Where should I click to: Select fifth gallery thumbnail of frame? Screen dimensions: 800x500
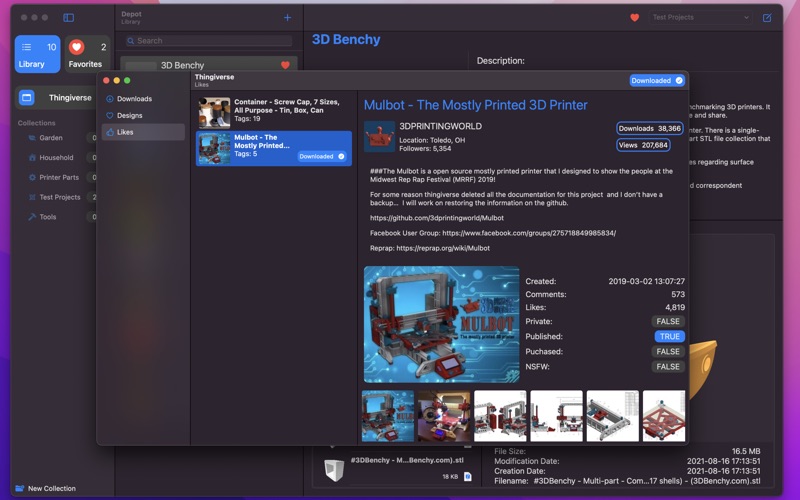pyautogui.click(x=613, y=416)
